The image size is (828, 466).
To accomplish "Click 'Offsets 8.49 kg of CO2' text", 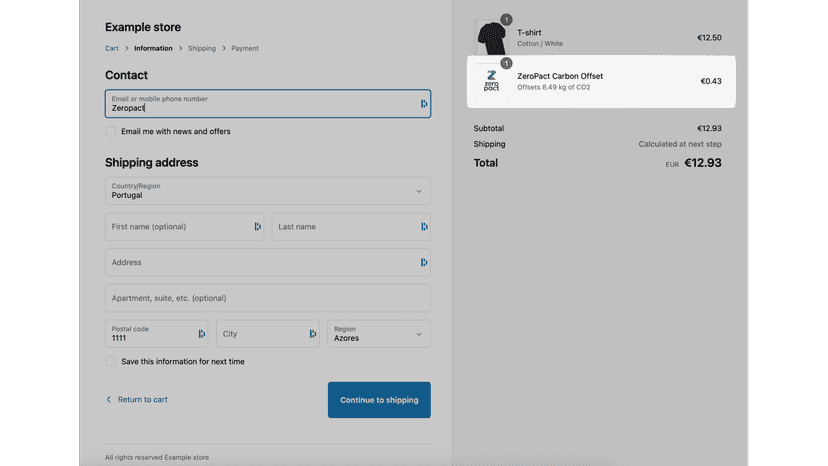I will (553, 87).
